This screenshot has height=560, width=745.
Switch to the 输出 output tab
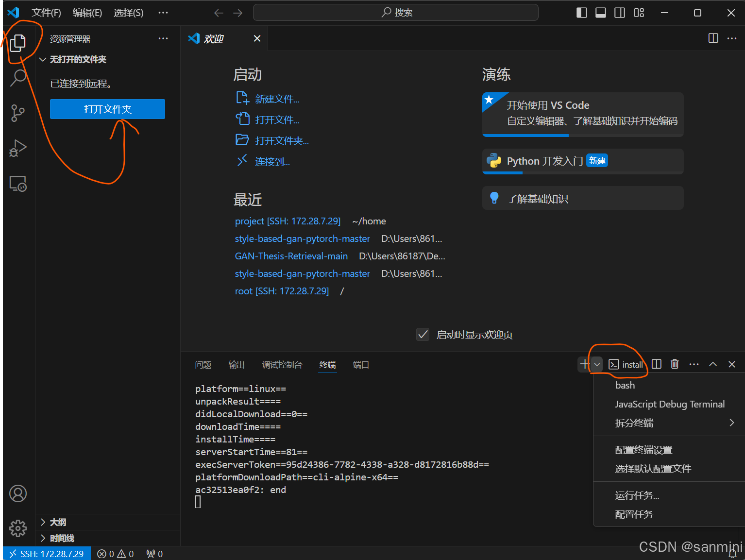237,365
